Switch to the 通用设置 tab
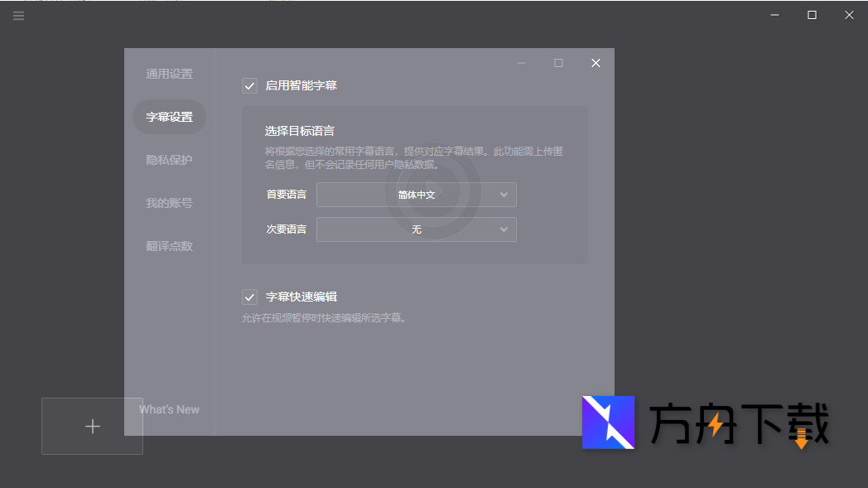Image resolution: width=868 pixels, height=488 pixels. [169, 73]
